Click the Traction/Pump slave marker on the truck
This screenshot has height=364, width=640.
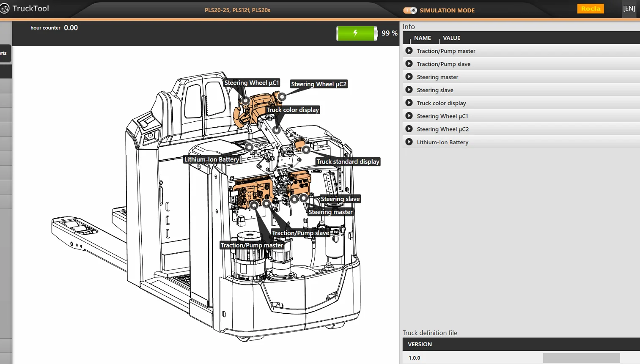(266, 203)
